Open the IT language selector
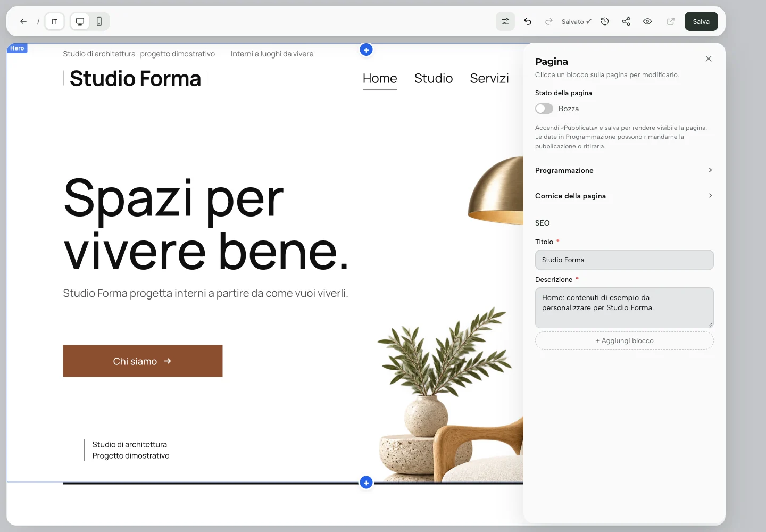This screenshot has width=766, height=532. (54, 21)
